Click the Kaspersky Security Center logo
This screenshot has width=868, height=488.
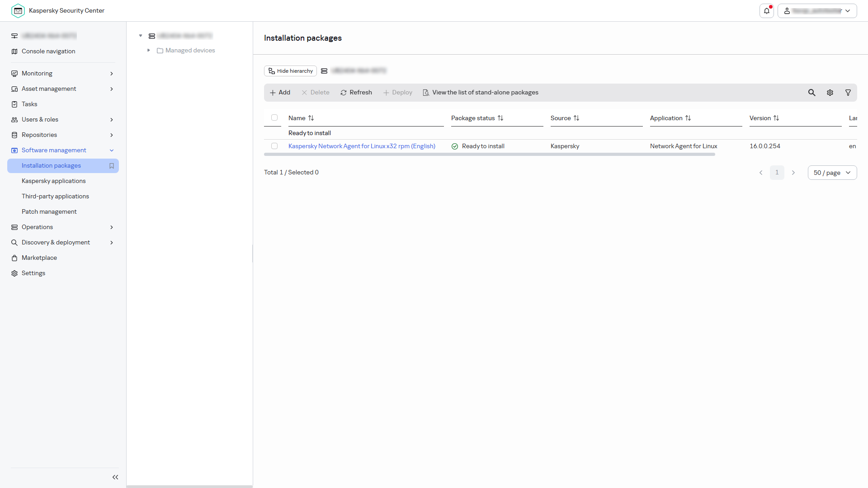tap(18, 10)
